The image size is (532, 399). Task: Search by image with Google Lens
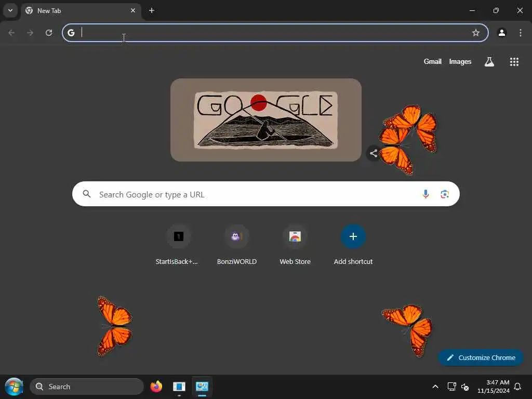pyautogui.click(x=445, y=194)
